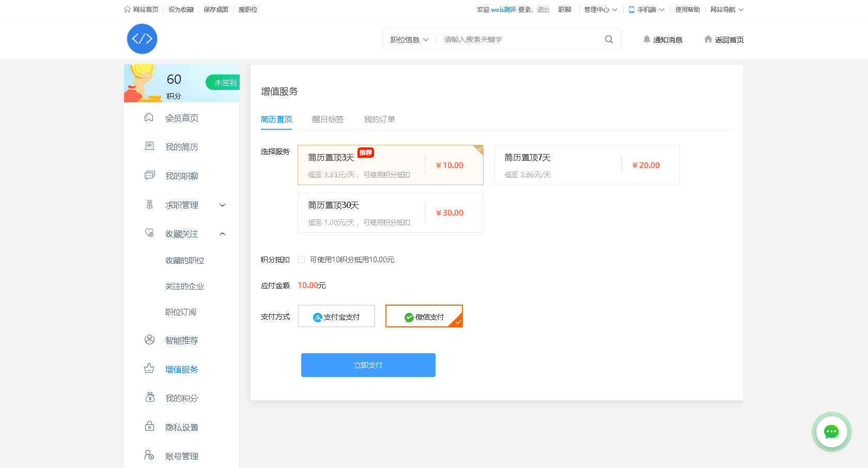The width and height of the screenshot is (868, 468).
Task: Open 我的积分 in sidebar
Action: (x=182, y=398)
